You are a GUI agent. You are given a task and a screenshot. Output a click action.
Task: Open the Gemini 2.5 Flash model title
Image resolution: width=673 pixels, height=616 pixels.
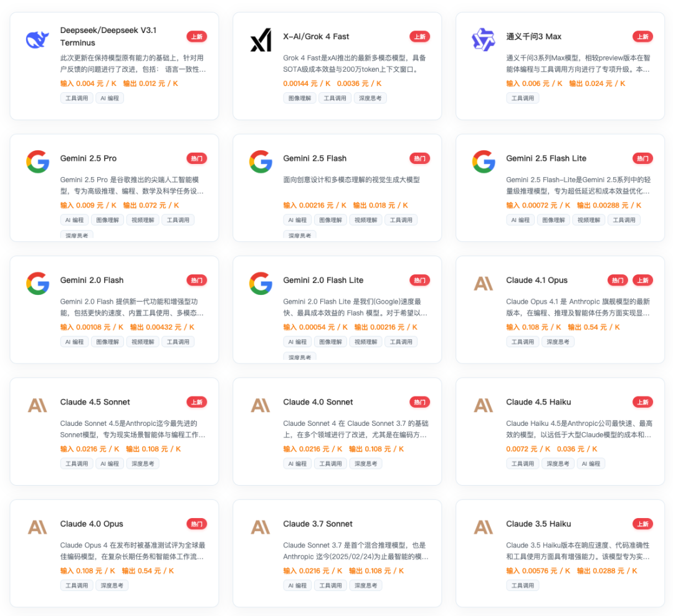pos(315,158)
